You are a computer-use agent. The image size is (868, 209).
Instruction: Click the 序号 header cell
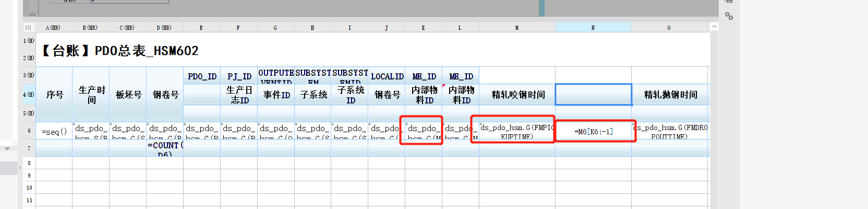coord(54,95)
